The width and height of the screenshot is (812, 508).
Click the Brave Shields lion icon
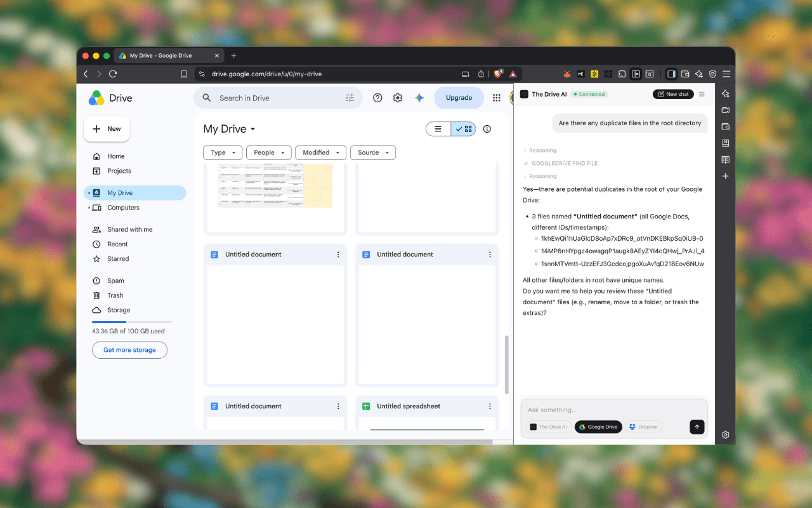coord(499,74)
